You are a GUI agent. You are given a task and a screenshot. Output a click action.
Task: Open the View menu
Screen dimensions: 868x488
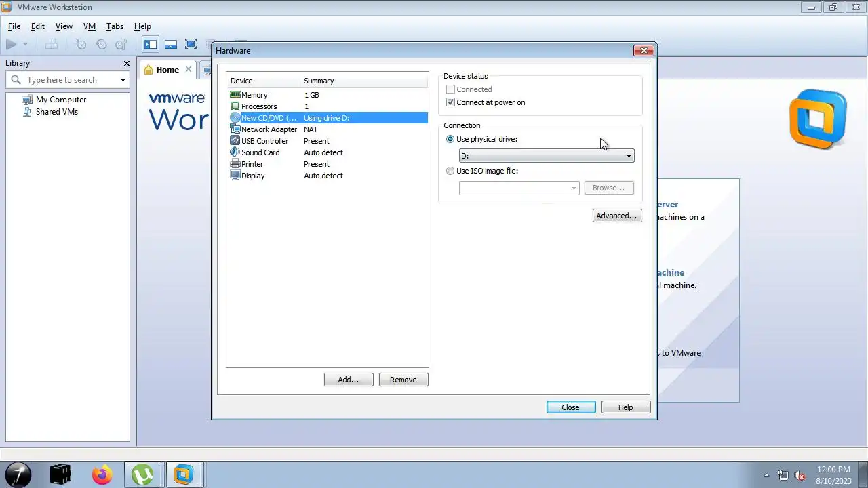tap(64, 26)
